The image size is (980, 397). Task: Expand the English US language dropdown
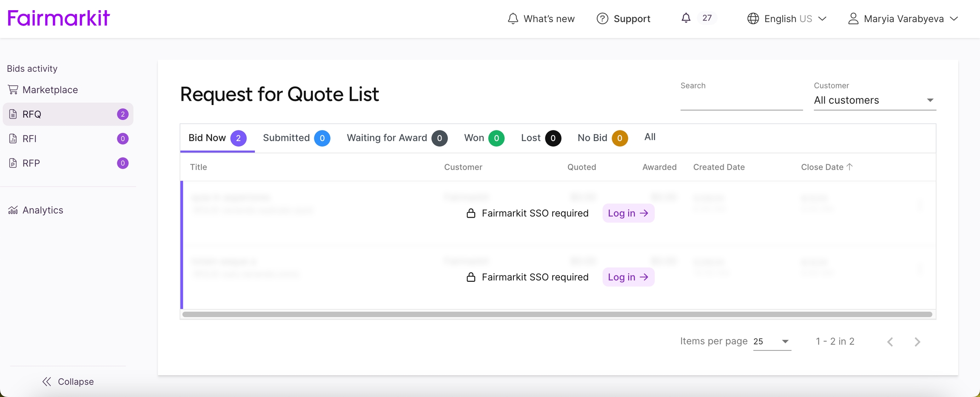[787, 19]
